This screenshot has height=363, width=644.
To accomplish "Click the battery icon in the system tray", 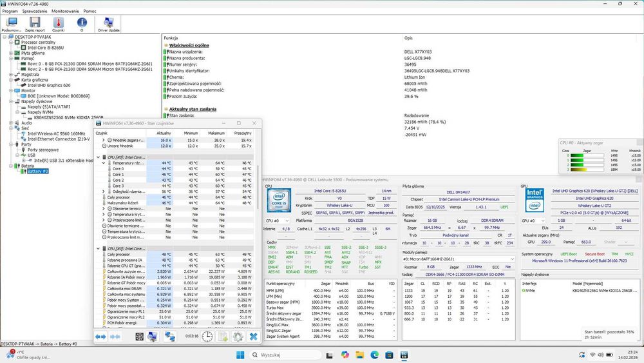I will pos(609,355).
